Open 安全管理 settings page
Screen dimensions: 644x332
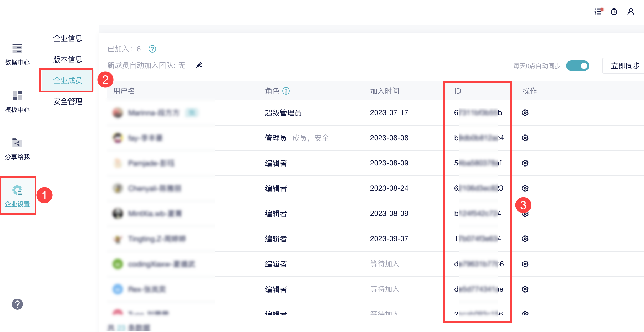click(x=68, y=101)
